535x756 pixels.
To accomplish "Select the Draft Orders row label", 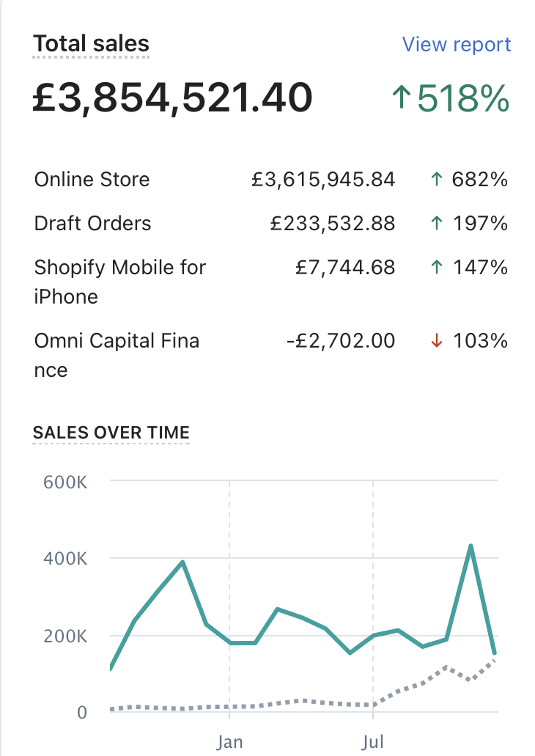I will pyautogui.click(x=92, y=223).
